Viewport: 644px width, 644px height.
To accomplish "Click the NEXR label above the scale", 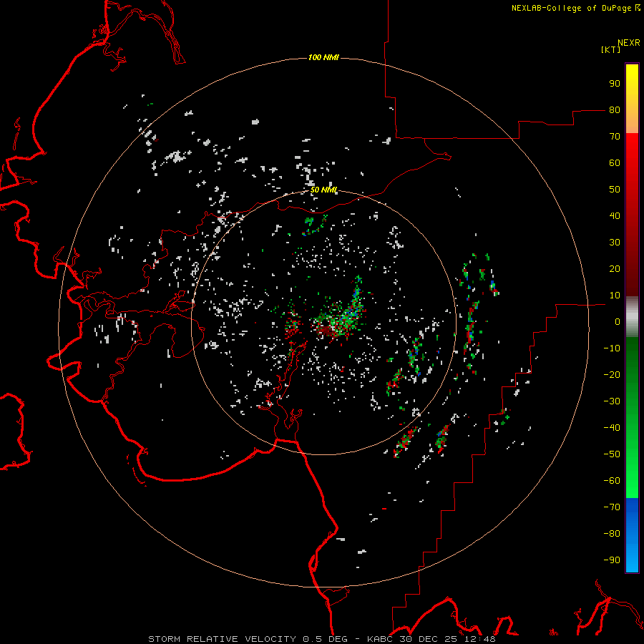I will (x=629, y=43).
